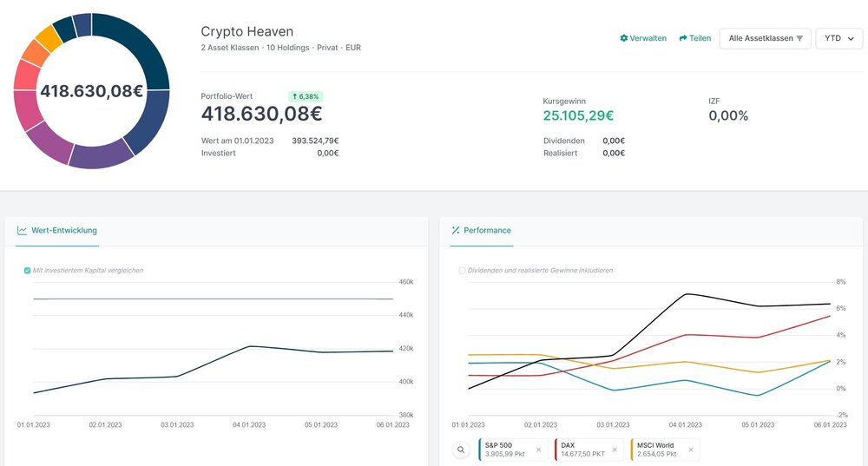This screenshot has height=466, width=868.
Task: Expand the YTD time range dropdown
Action: [x=838, y=38]
